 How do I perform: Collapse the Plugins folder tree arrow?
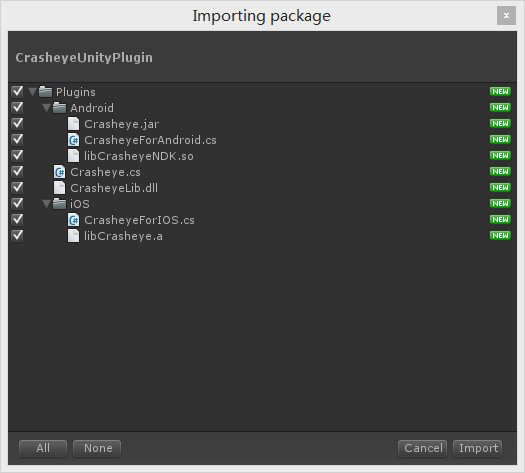pyautogui.click(x=32, y=92)
